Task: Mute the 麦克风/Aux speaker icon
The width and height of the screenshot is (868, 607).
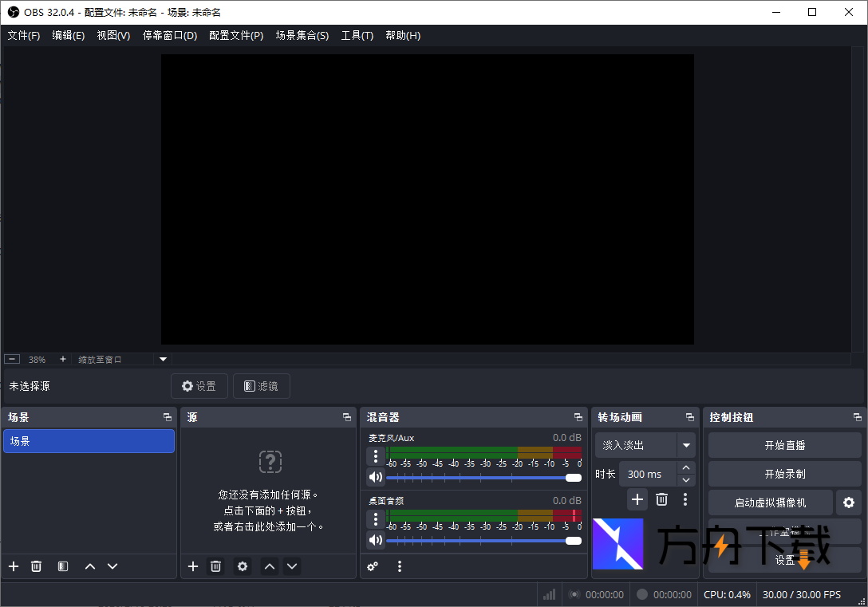Action: [375, 477]
